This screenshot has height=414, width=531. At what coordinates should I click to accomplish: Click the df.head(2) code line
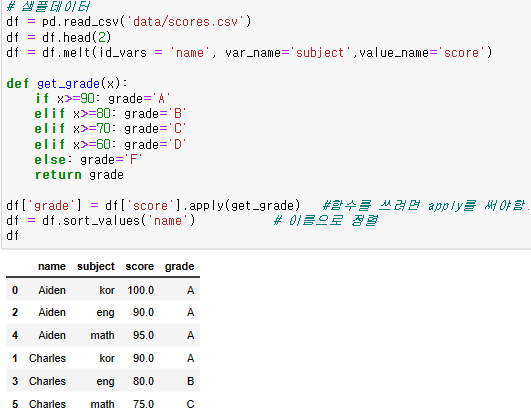point(59,37)
